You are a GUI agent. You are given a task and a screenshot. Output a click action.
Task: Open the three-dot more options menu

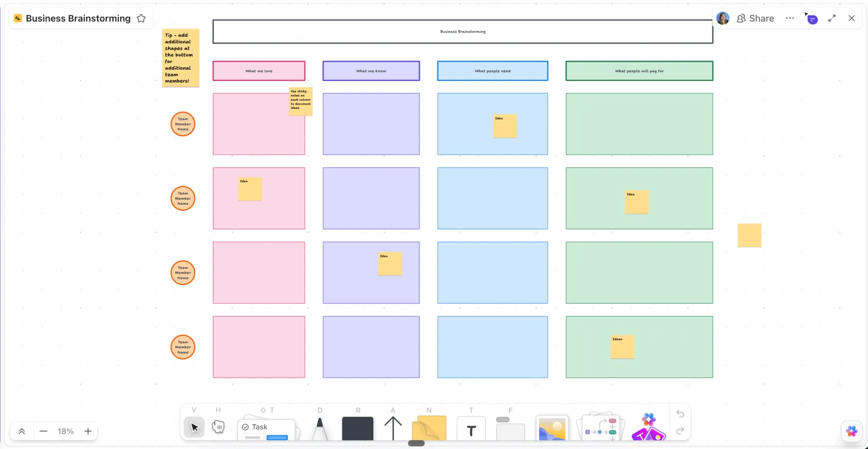click(x=790, y=19)
